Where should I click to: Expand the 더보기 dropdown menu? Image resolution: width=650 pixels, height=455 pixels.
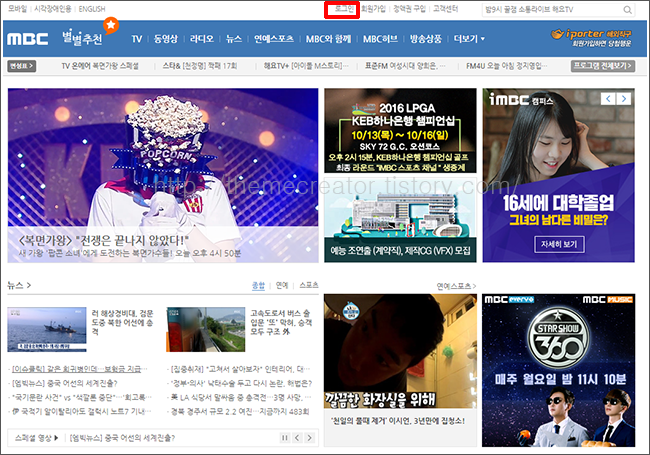pos(469,39)
